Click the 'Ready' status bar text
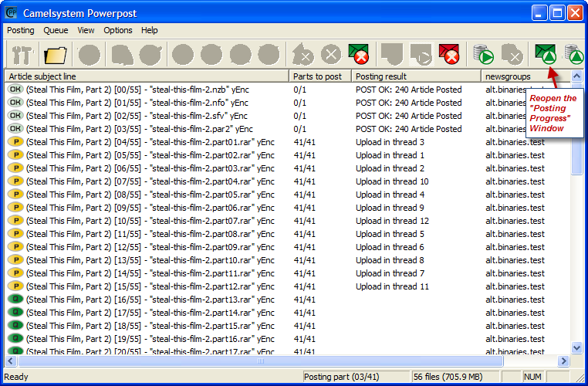 (15, 377)
